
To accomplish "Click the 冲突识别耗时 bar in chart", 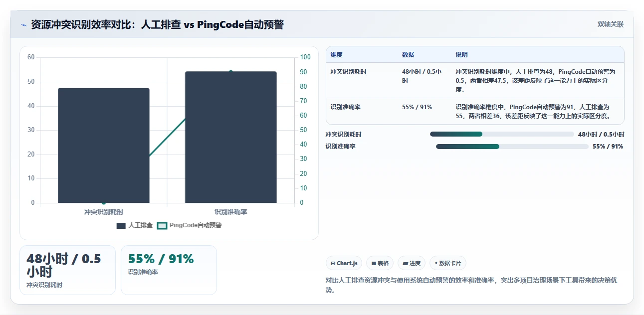I will [x=104, y=146].
